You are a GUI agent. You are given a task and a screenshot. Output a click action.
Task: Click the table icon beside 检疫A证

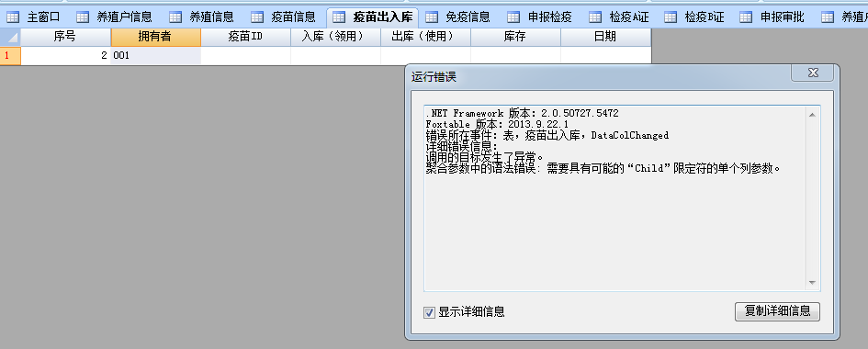pos(595,17)
